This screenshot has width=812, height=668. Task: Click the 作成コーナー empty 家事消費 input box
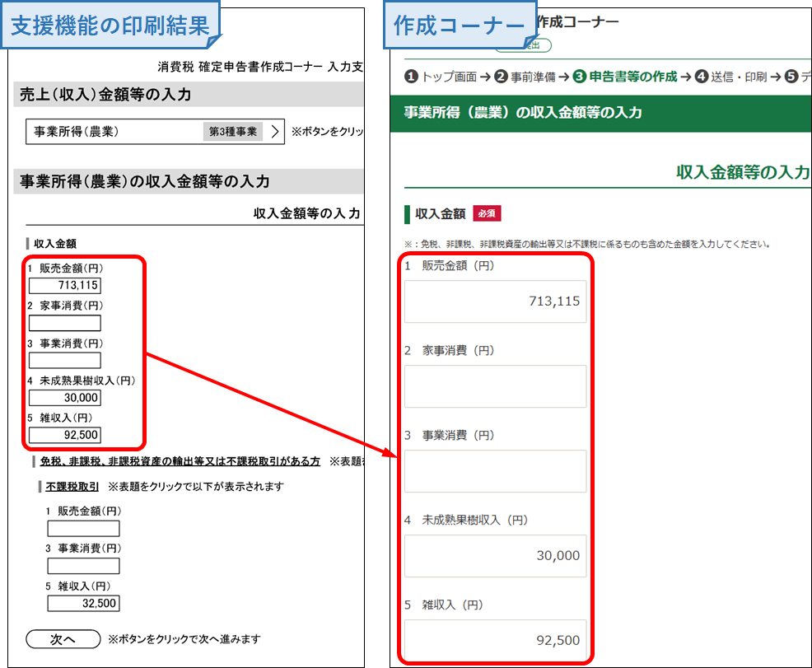pyautogui.click(x=495, y=386)
